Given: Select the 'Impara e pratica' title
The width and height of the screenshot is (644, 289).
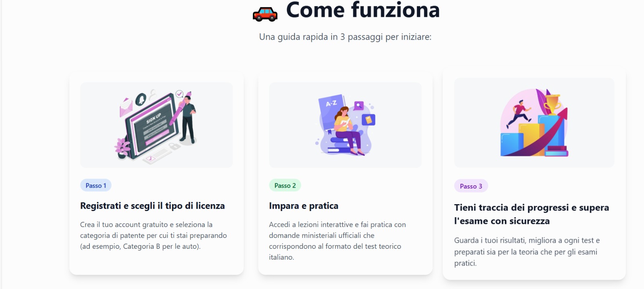Looking at the screenshot, I should 303,206.
